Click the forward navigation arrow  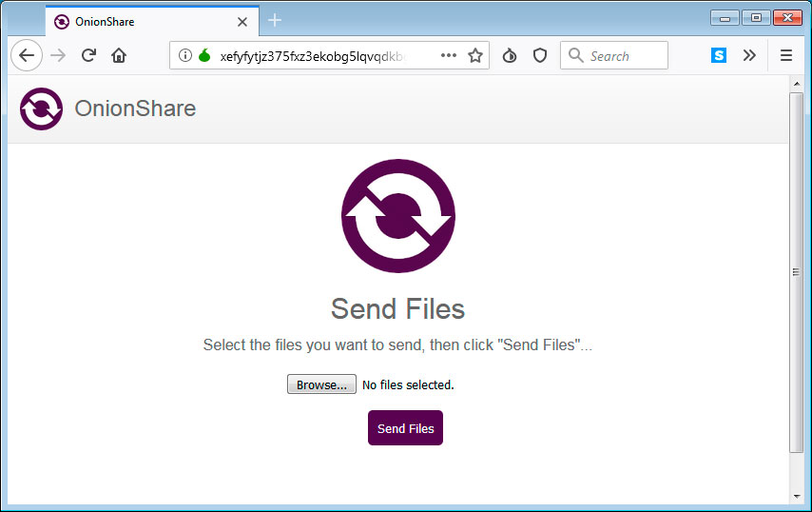coord(58,55)
